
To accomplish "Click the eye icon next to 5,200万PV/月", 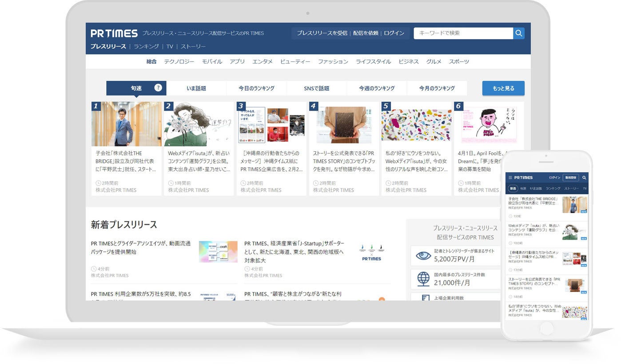I will [423, 255].
